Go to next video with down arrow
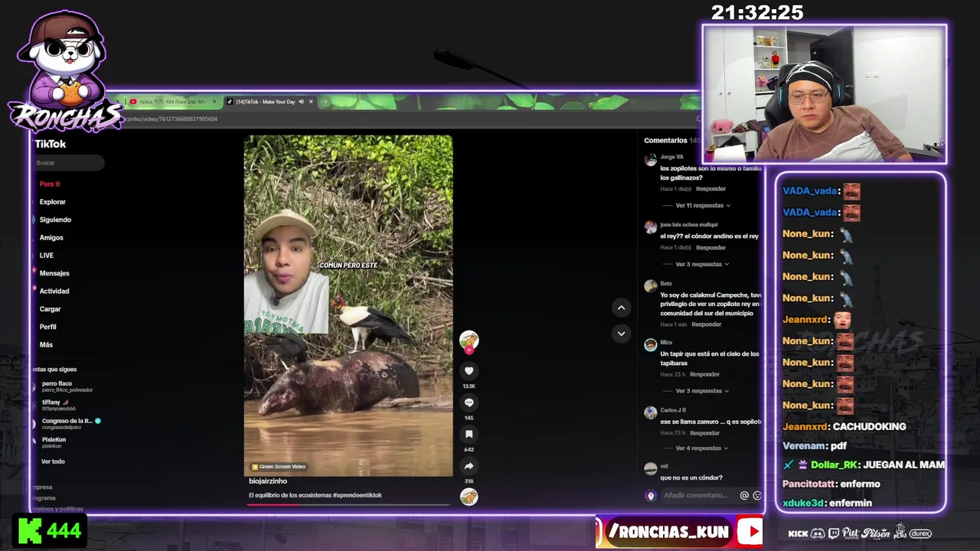The image size is (980, 551). click(621, 334)
